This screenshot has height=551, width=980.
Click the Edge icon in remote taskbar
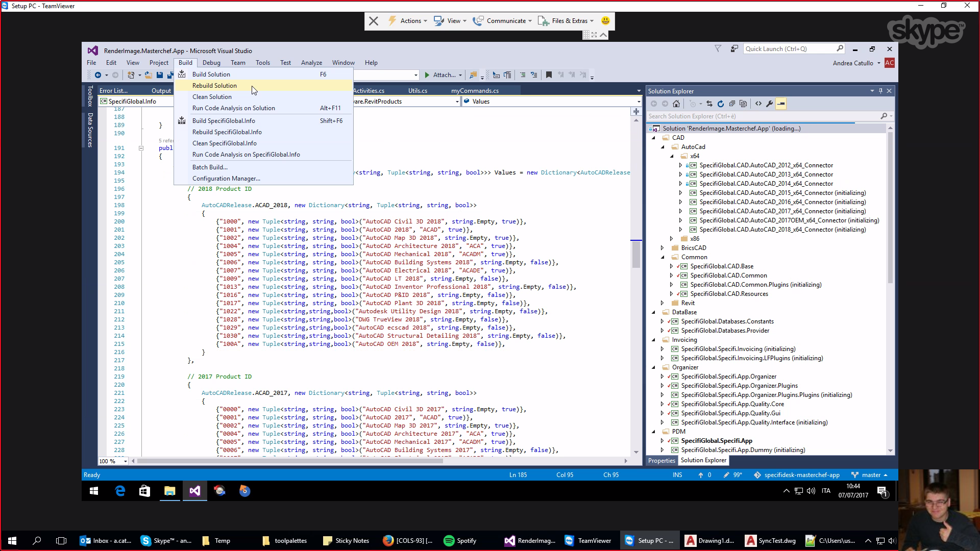[x=120, y=491]
